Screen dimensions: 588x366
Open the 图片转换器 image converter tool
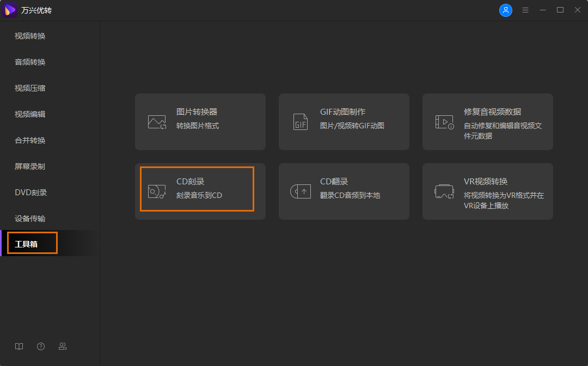coord(200,121)
